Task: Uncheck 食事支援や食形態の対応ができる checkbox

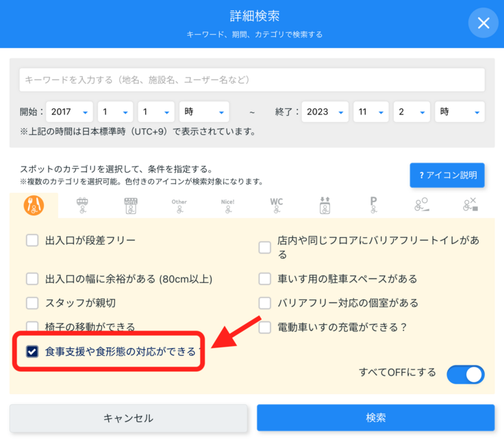Action: pyautogui.click(x=32, y=352)
